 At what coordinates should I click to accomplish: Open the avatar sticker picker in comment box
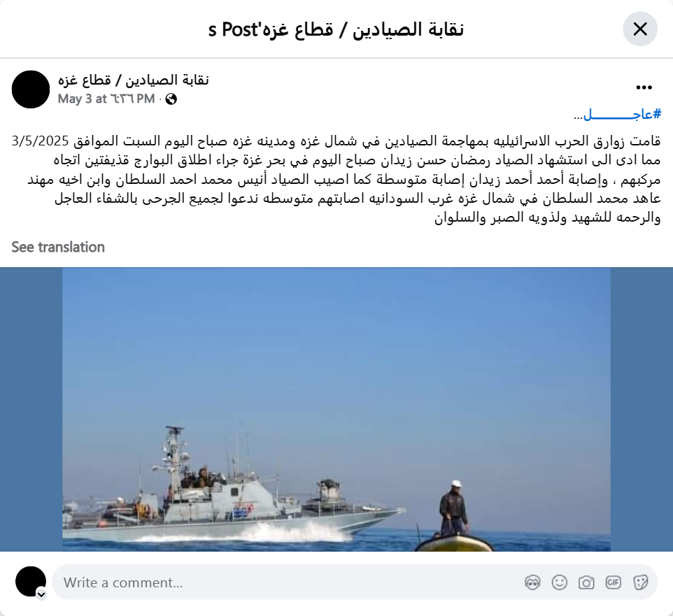tap(532, 582)
